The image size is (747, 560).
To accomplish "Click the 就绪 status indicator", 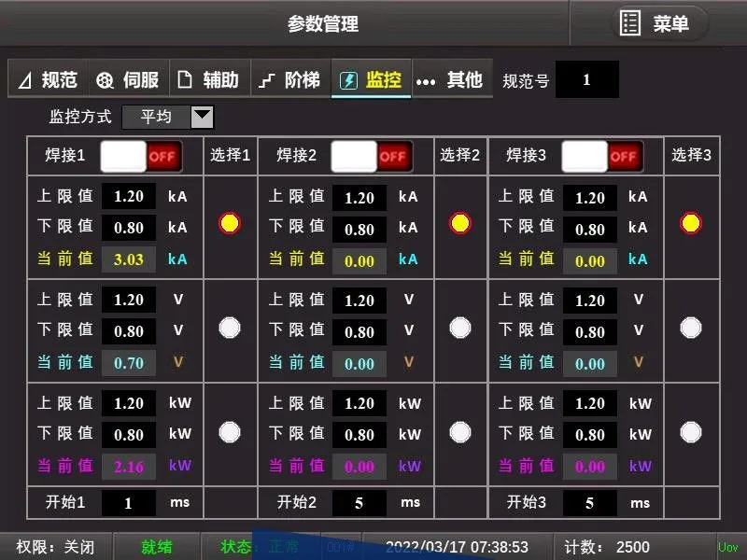I will click(157, 548).
